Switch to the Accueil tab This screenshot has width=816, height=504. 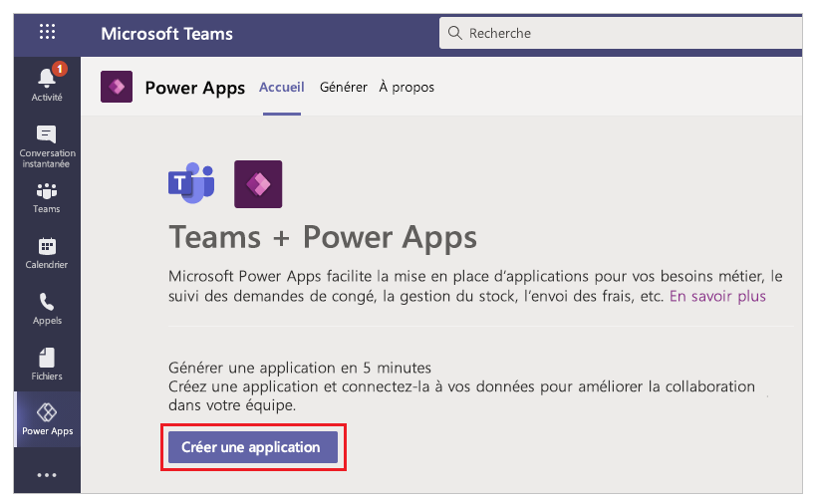coord(282,88)
